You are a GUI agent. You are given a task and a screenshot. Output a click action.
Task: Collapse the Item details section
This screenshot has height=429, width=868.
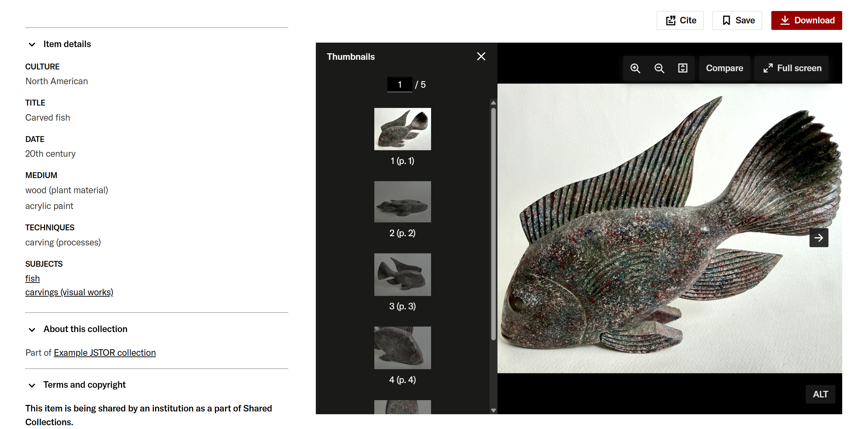tap(32, 44)
